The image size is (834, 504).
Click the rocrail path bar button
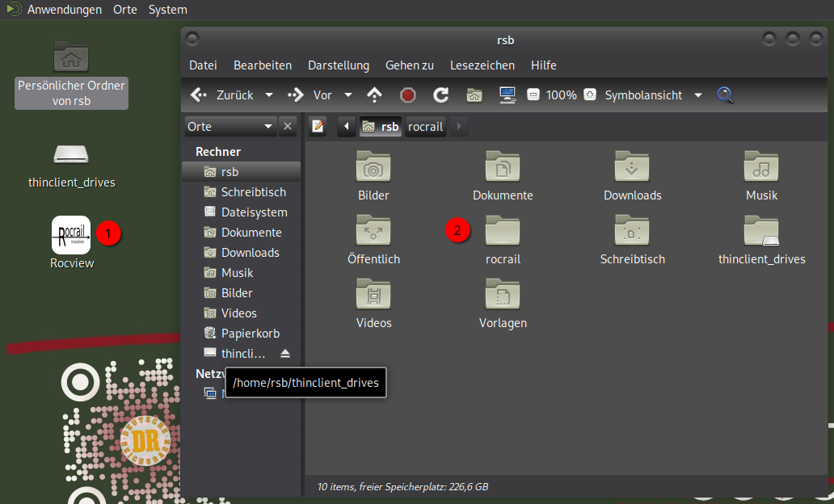(x=425, y=127)
